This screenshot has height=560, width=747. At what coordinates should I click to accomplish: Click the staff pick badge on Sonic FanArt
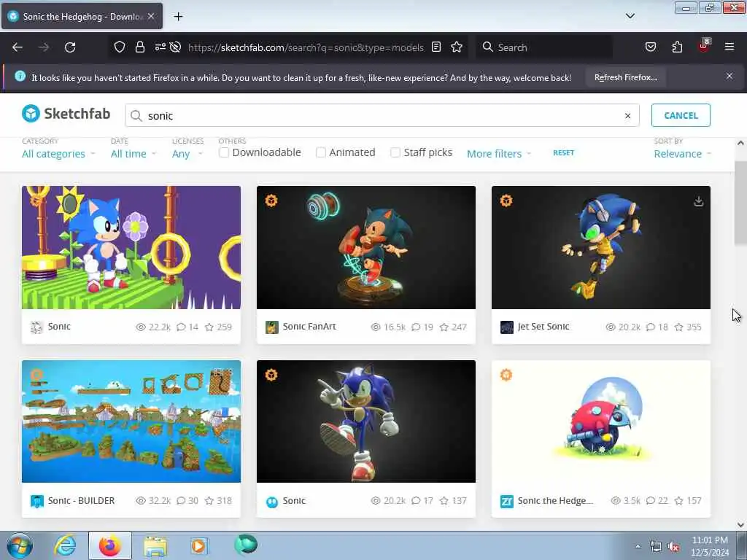(x=271, y=201)
